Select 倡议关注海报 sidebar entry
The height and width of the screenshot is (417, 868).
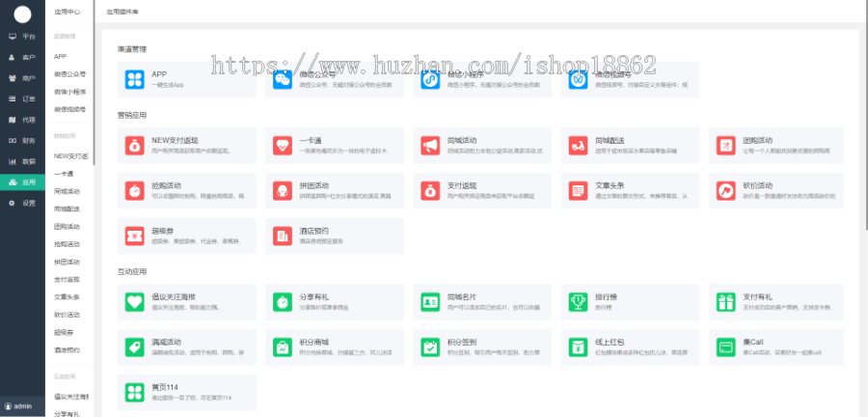pos(70,397)
